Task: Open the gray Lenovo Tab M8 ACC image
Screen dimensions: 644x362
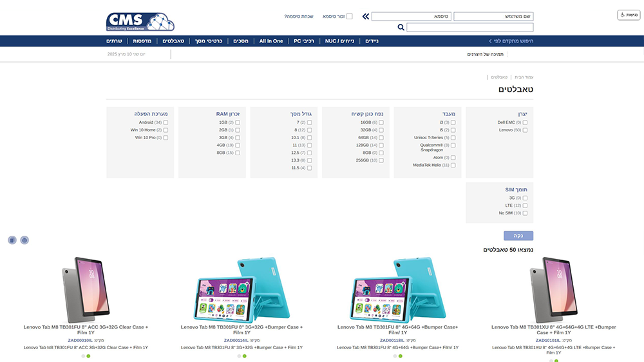Action: click(86, 290)
